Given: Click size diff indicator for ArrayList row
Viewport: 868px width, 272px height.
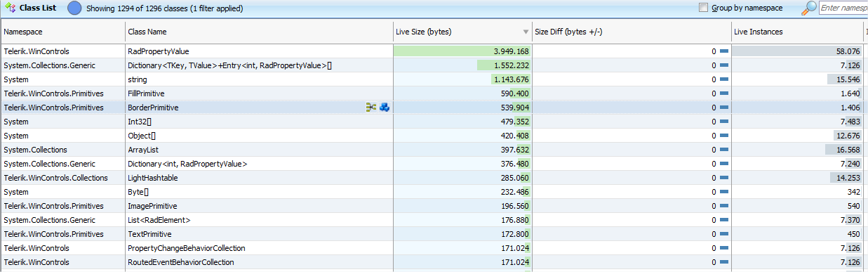Looking at the screenshot, I should click(724, 150).
